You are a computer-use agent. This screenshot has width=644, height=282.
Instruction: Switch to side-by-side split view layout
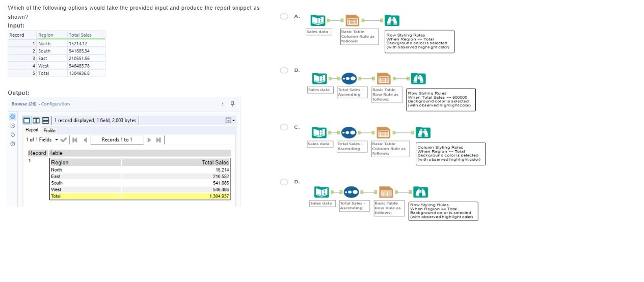pos(37,121)
